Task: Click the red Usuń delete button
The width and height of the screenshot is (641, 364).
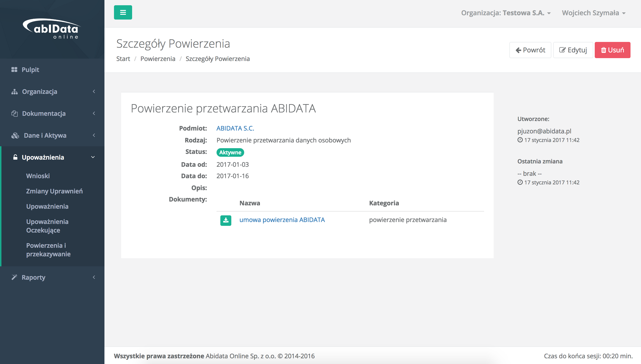Action: pos(612,50)
